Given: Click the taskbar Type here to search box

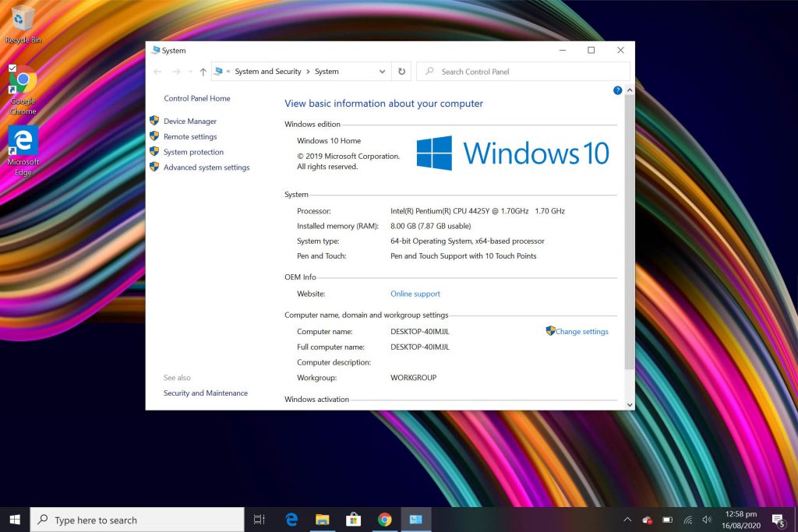Looking at the screenshot, I should pos(137,520).
